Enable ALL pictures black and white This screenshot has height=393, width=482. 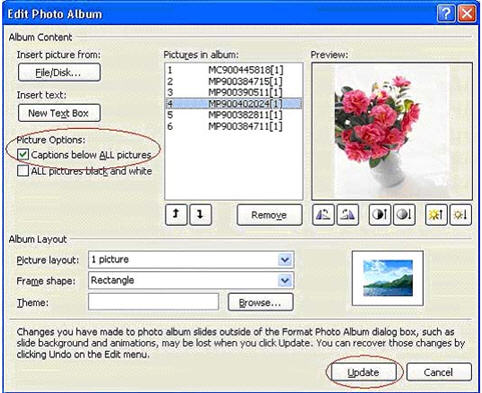point(23,171)
